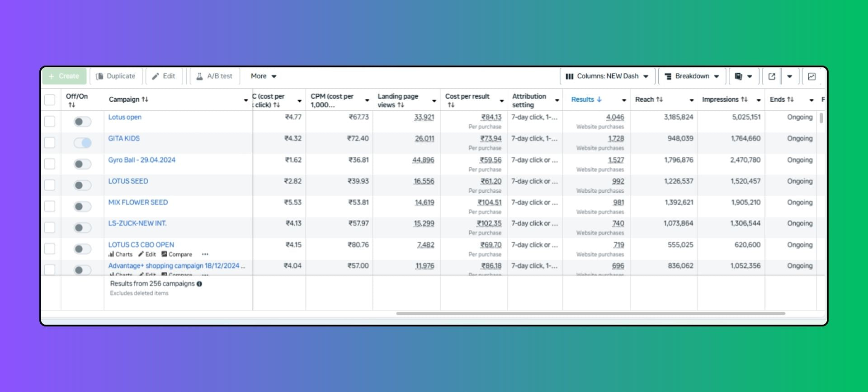Enable the Lotus open campaign toggle

tap(83, 122)
